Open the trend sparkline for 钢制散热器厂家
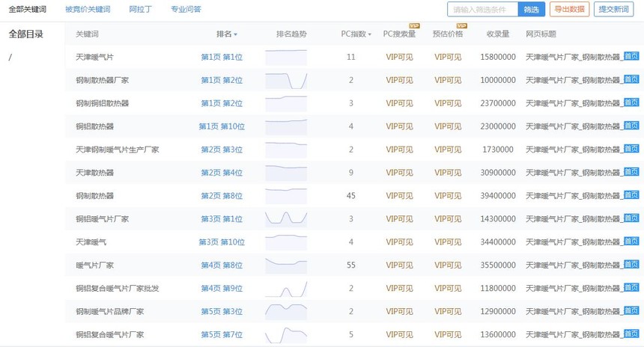Screen dimensions: 644x347 point(286,80)
